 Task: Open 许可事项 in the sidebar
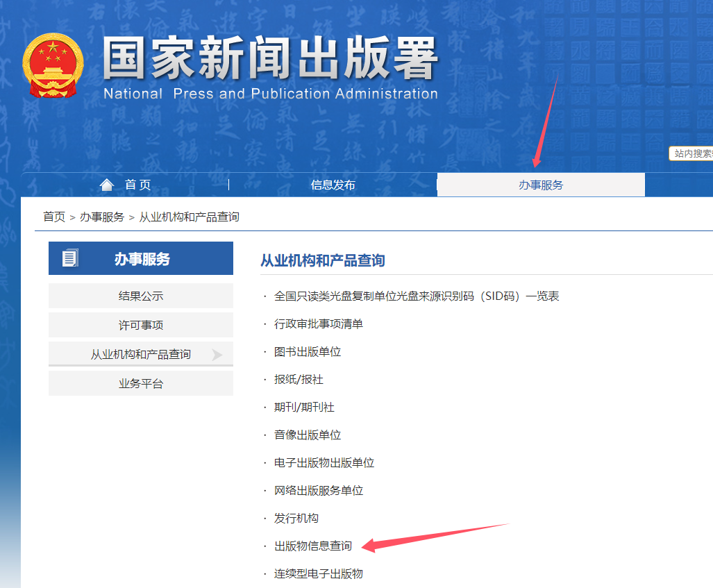(x=140, y=325)
